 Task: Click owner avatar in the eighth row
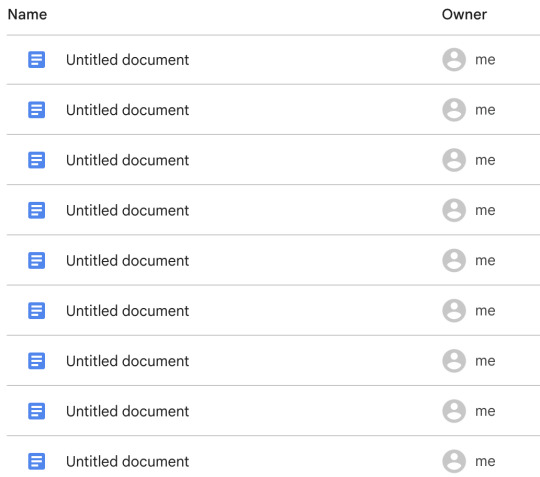click(454, 411)
